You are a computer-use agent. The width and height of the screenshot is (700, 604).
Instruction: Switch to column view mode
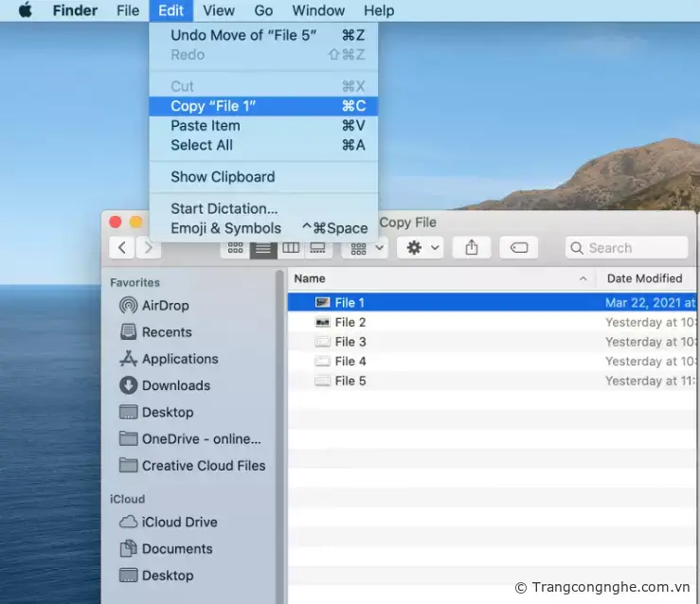pyautogui.click(x=291, y=248)
